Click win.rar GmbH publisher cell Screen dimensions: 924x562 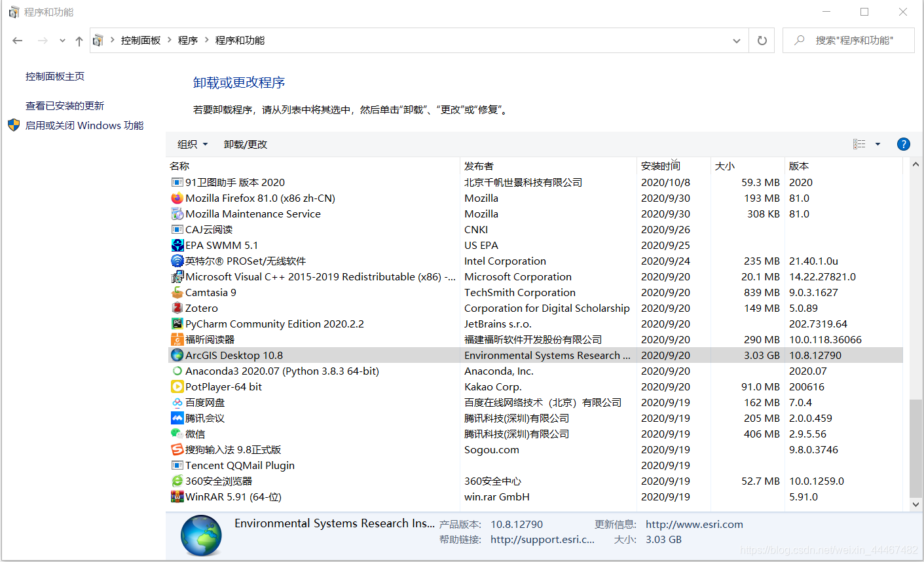tap(497, 496)
